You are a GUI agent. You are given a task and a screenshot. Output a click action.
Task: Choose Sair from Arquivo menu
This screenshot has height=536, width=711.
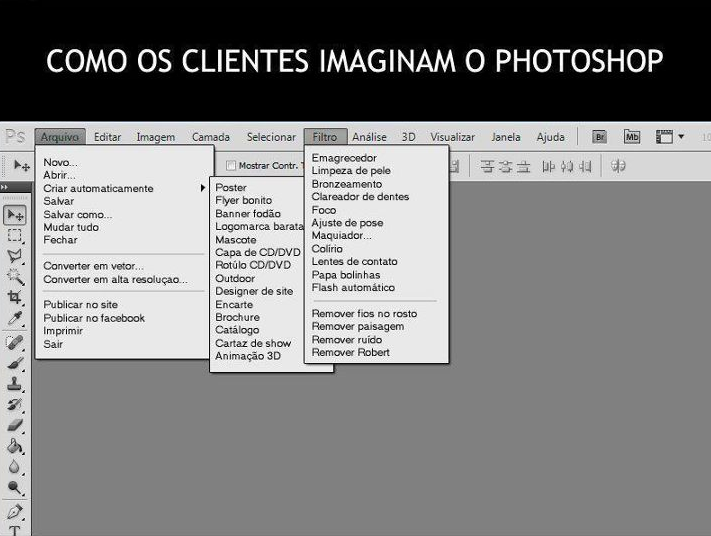click(53, 344)
